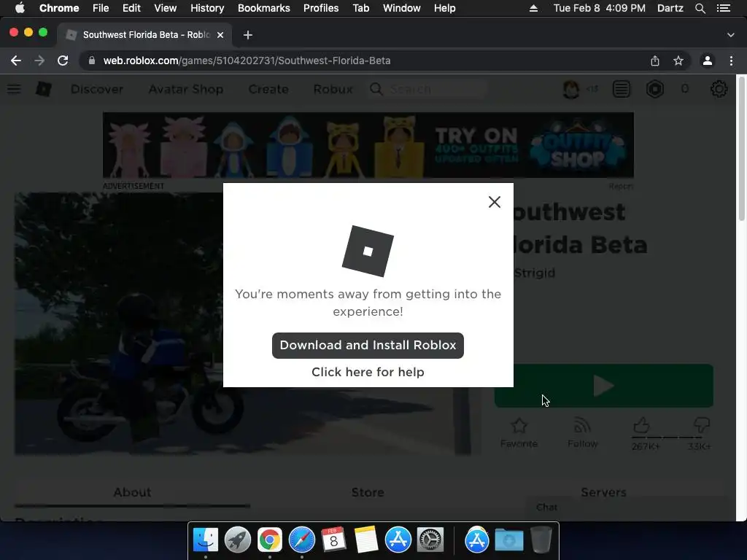The width and height of the screenshot is (747, 560).
Task: Open the Discover page
Action: (x=97, y=89)
